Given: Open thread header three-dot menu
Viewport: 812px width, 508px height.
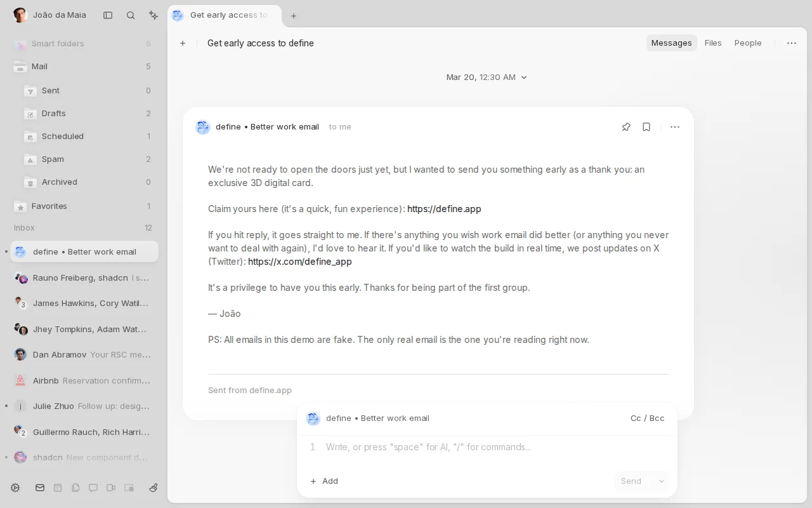Looking at the screenshot, I should click(792, 43).
